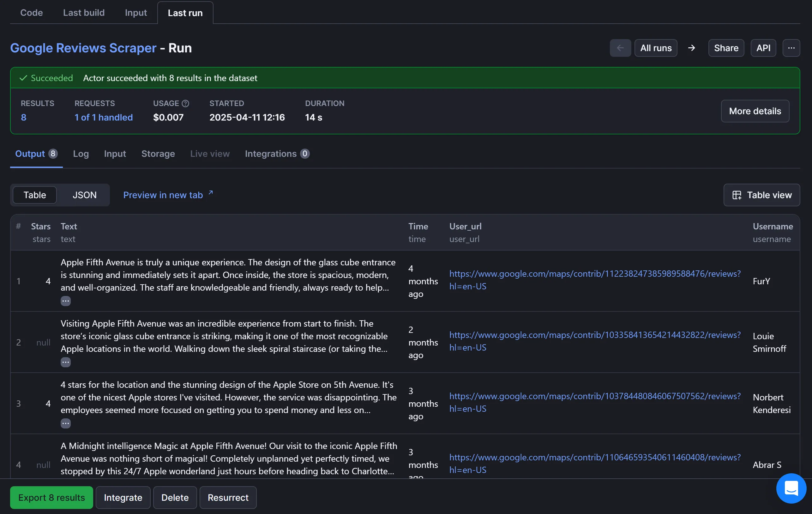Switch to the Storage tab
The height and width of the screenshot is (514, 812).
click(x=158, y=154)
